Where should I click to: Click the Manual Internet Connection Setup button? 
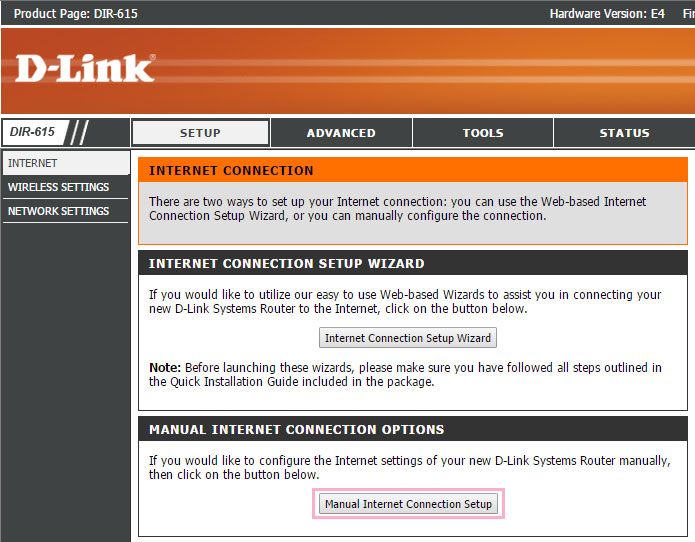[x=408, y=504]
